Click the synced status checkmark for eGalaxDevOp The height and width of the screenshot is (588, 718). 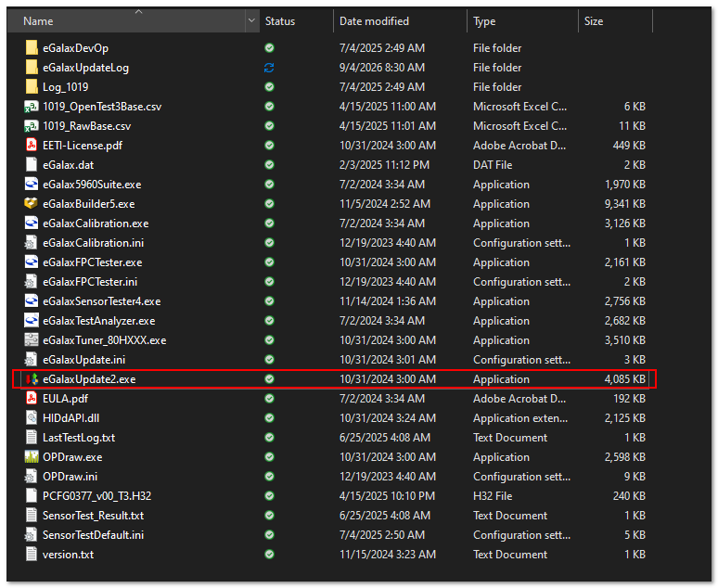point(269,47)
